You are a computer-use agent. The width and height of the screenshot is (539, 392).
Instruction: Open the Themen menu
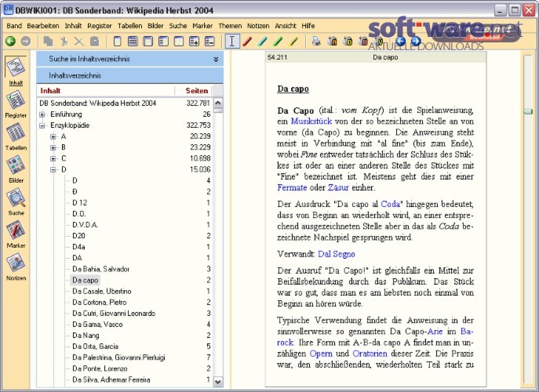click(230, 26)
